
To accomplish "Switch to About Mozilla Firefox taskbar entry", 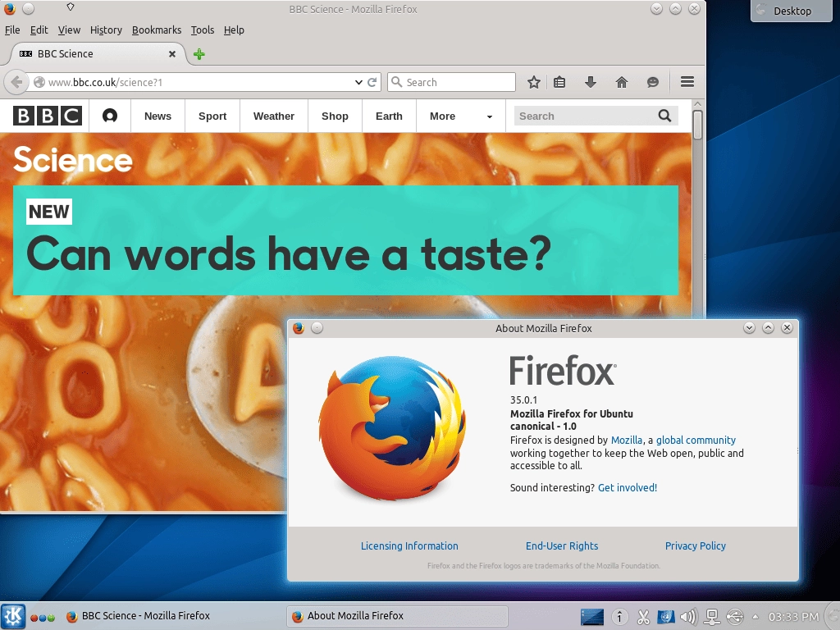I will pos(398,616).
